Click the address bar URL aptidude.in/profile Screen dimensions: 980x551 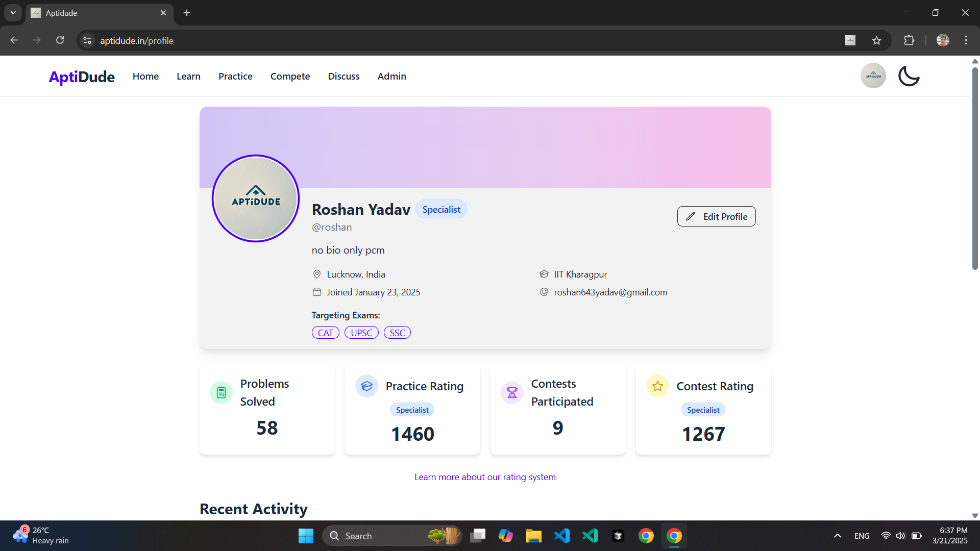[x=136, y=40]
